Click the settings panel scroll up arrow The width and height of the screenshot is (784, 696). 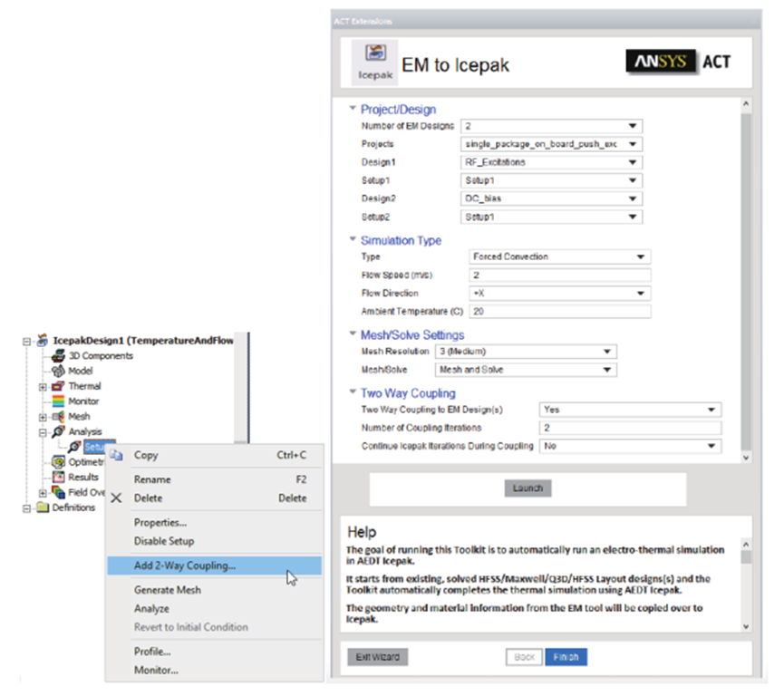(x=746, y=103)
